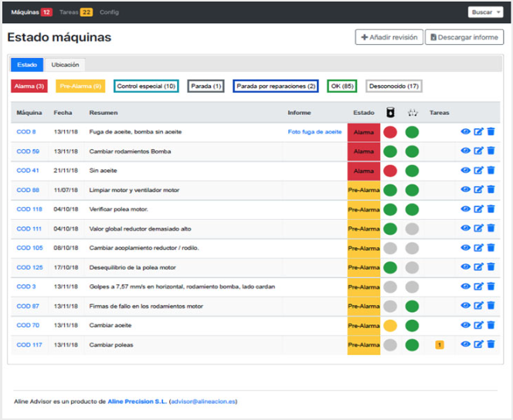Click the vibration column header icon

tap(413, 113)
